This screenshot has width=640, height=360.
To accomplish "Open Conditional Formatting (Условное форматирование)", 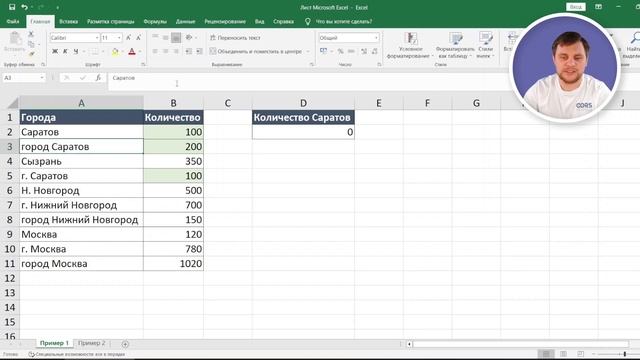I will coord(409,45).
